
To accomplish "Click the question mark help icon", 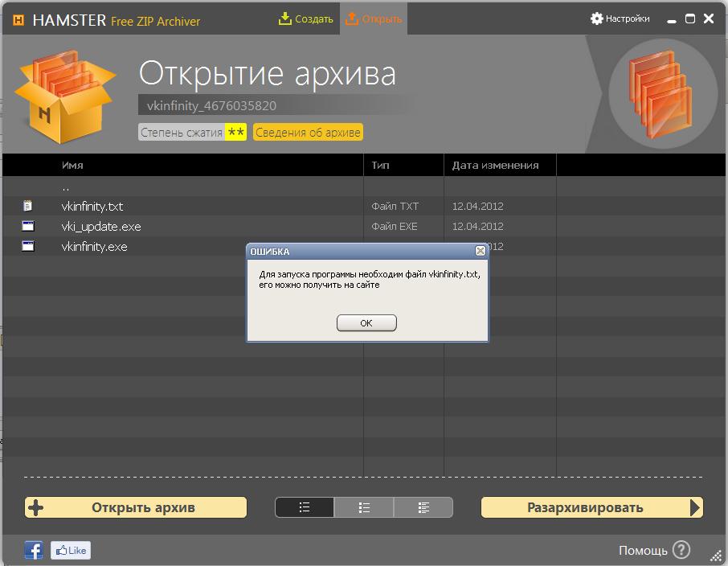I will pyautogui.click(x=681, y=550).
